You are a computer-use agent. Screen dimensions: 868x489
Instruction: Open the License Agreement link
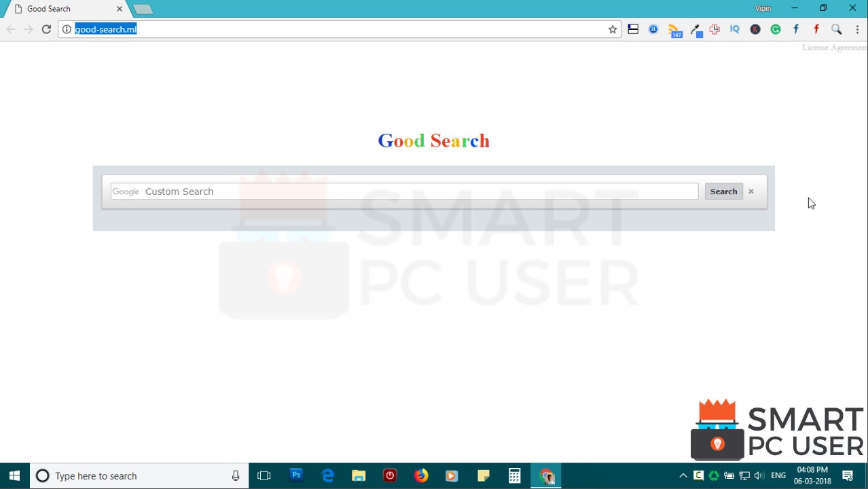(834, 48)
